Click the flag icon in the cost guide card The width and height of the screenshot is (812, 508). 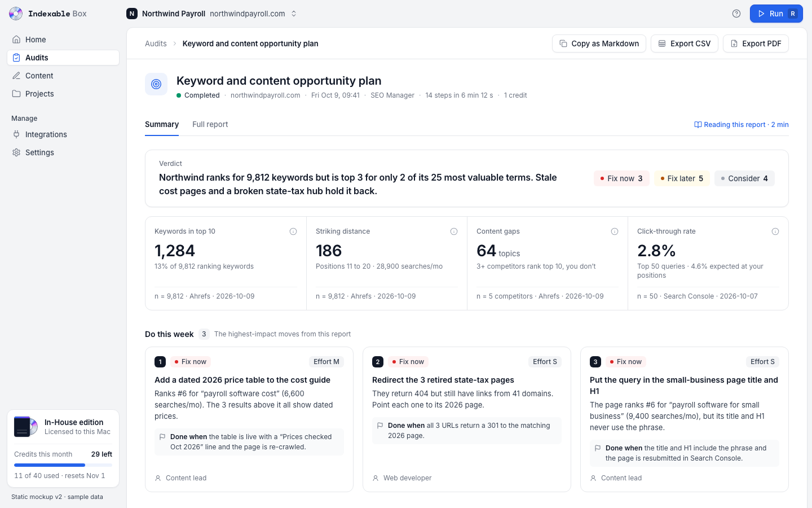click(x=162, y=437)
